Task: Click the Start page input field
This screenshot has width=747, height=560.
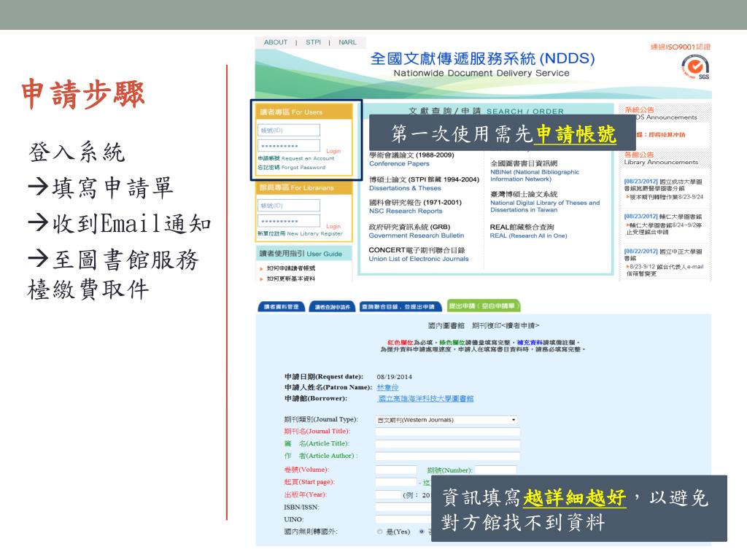Action: [396, 483]
